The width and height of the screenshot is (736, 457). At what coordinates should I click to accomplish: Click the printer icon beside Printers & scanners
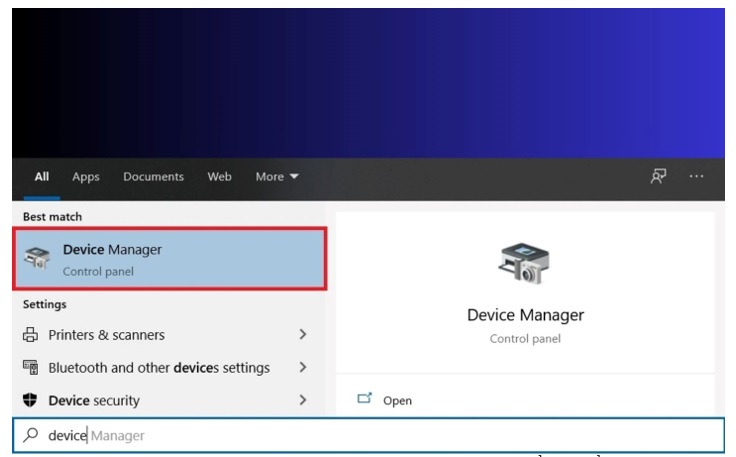[x=30, y=335]
